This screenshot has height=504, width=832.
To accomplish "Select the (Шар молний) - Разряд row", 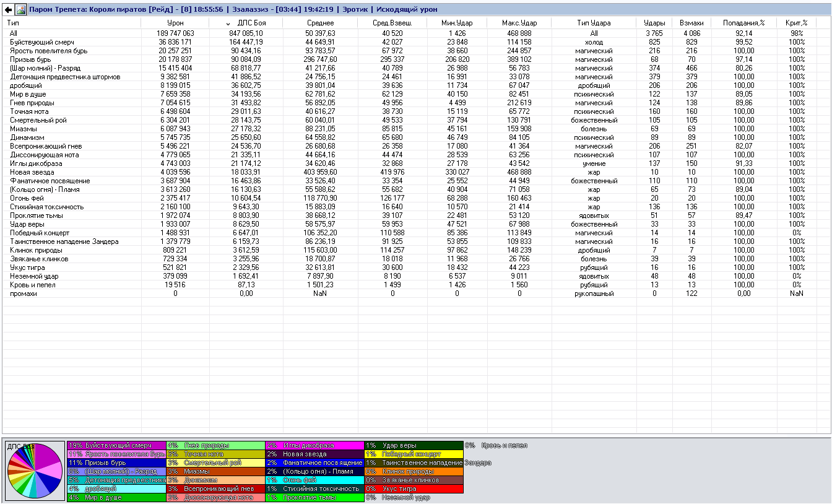I will (x=416, y=68).
